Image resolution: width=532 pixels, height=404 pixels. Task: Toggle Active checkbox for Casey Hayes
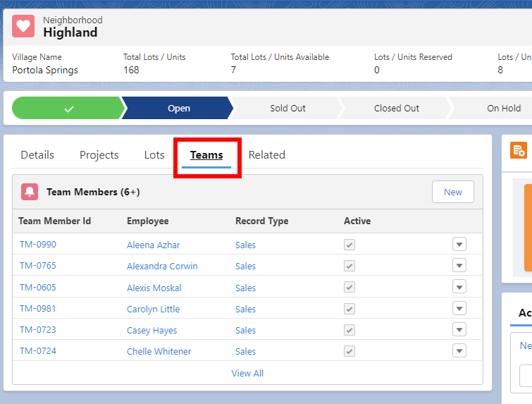tap(349, 330)
